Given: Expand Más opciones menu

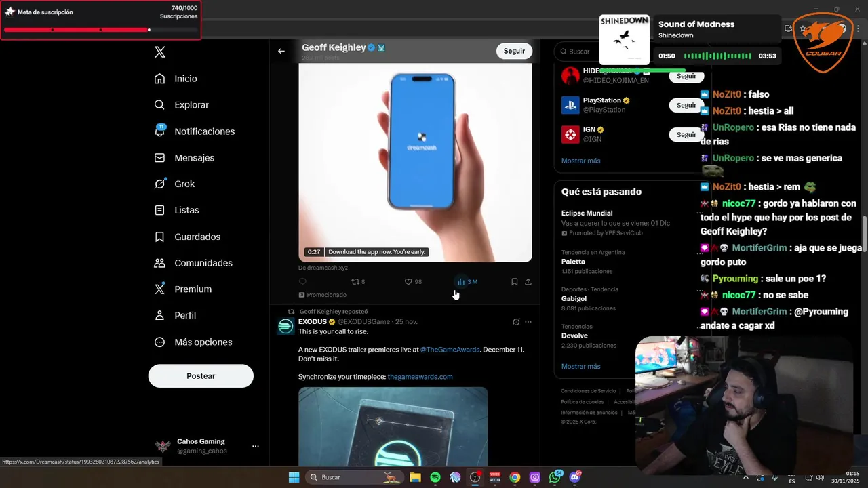Looking at the screenshot, I should pos(193,342).
